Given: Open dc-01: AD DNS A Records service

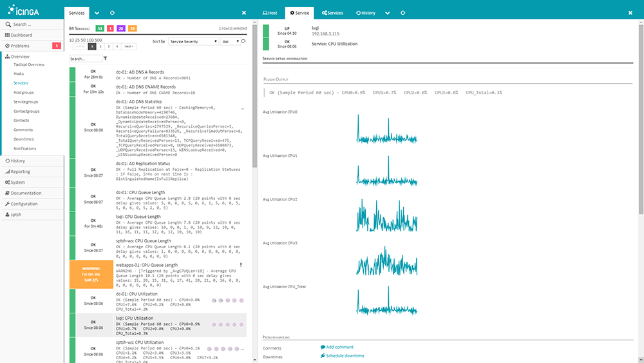Looking at the screenshot, I should point(140,72).
